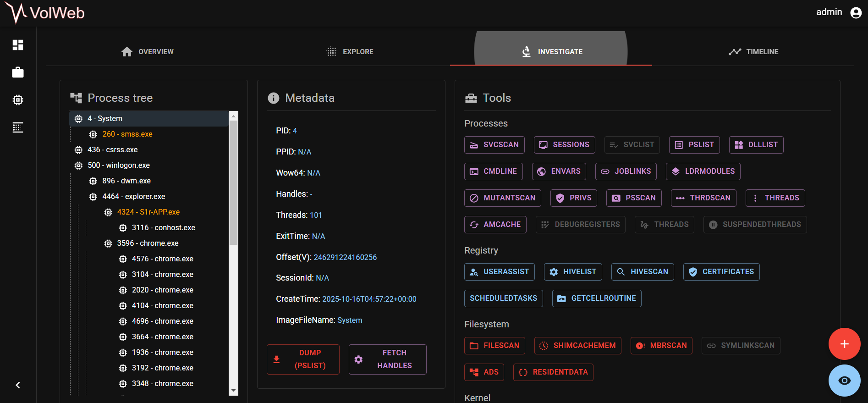Image resolution: width=868 pixels, height=403 pixels.
Task: Select 4324 - S1r-APP.exe process
Action: pos(148,212)
